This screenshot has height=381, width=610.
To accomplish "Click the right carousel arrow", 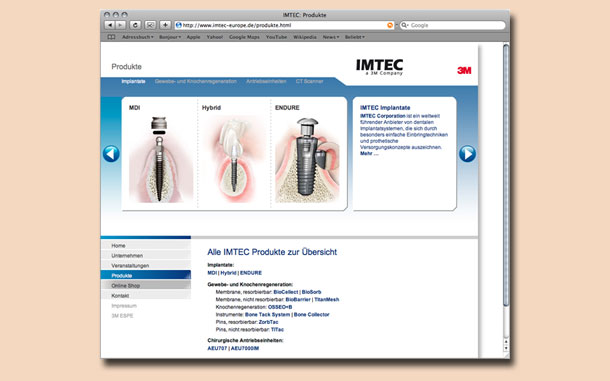I will pyautogui.click(x=467, y=154).
